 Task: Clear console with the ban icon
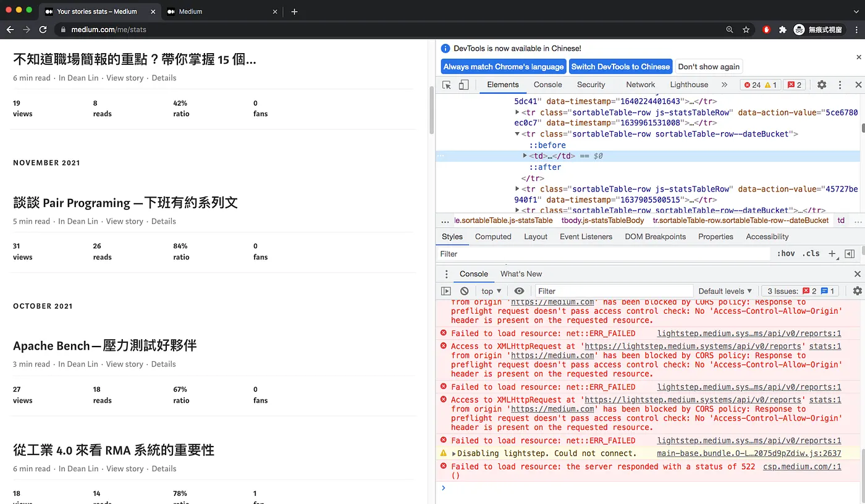pos(465,291)
